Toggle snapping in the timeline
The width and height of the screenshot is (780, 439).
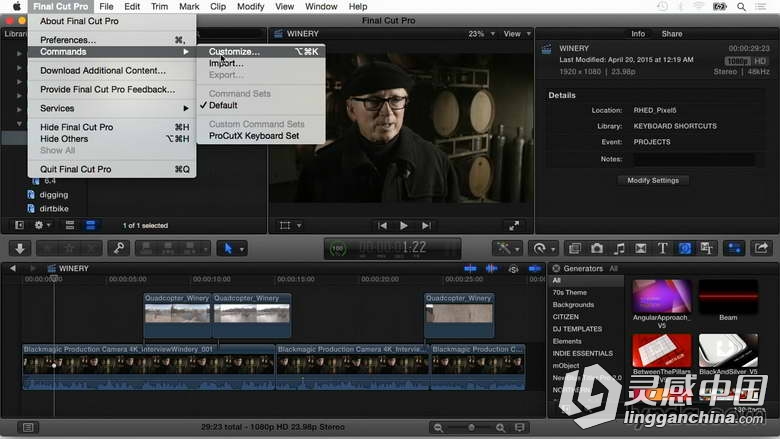pos(535,268)
